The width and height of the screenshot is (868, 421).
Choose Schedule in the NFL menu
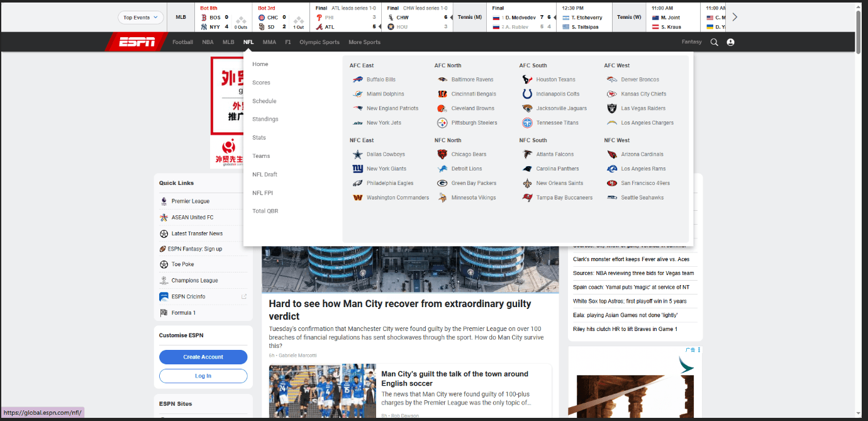[x=264, y=101]
